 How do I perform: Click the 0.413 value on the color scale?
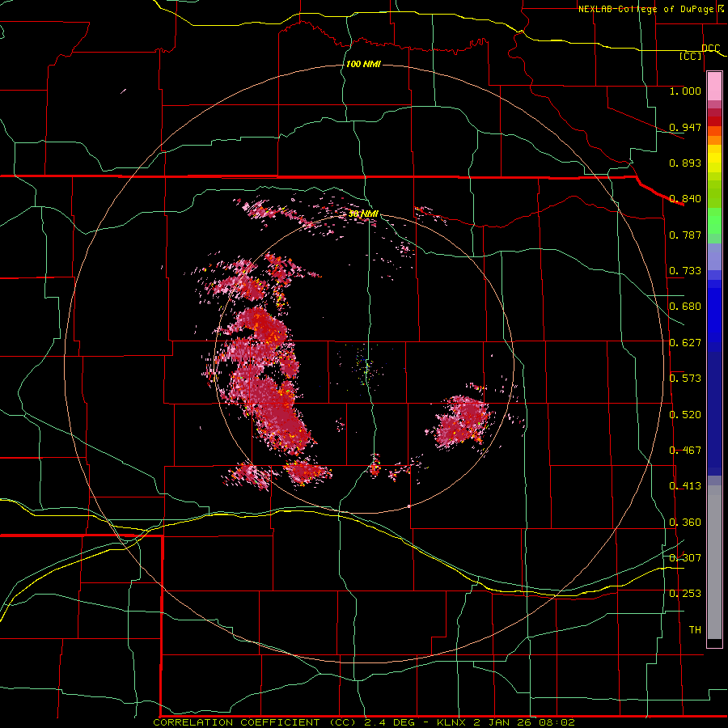pos(685,486)
